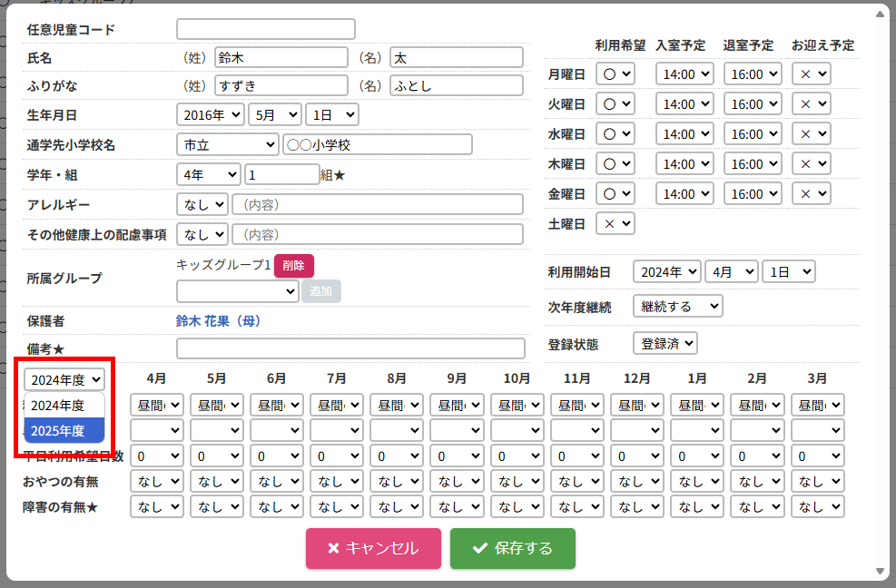Image resolution: width=896 pixels, height=588 pixels.
Task: Change Monday 入室予定 14:00 time dropdown
Action: pyautogui.click(x=684, y=73)
